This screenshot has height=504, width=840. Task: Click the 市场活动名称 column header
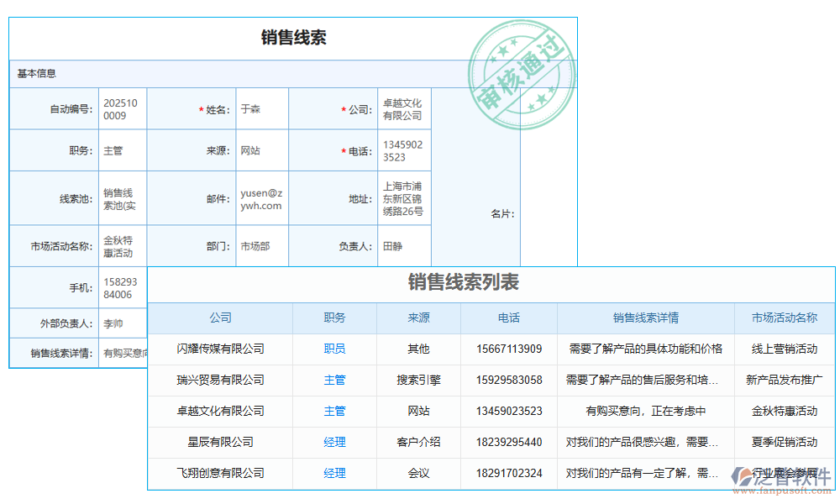click(x=784, y=318)
